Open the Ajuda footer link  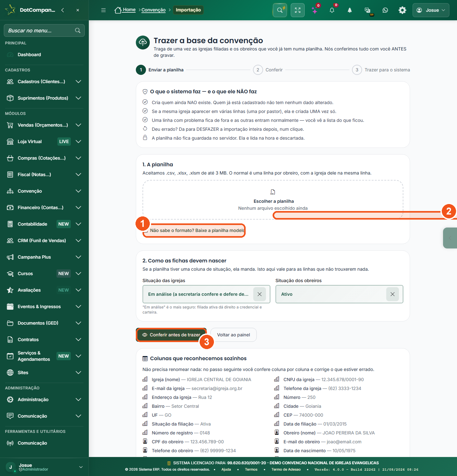226,469
